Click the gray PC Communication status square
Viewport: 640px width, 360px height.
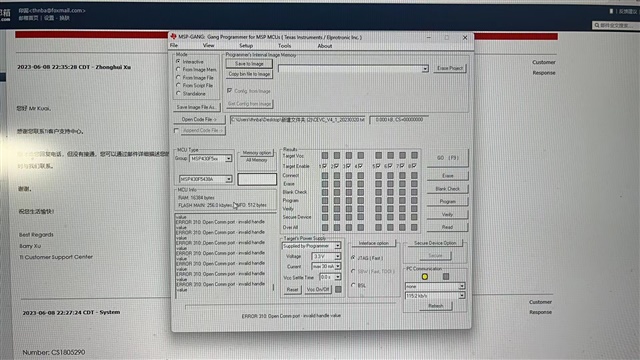(x=446, y=276)
